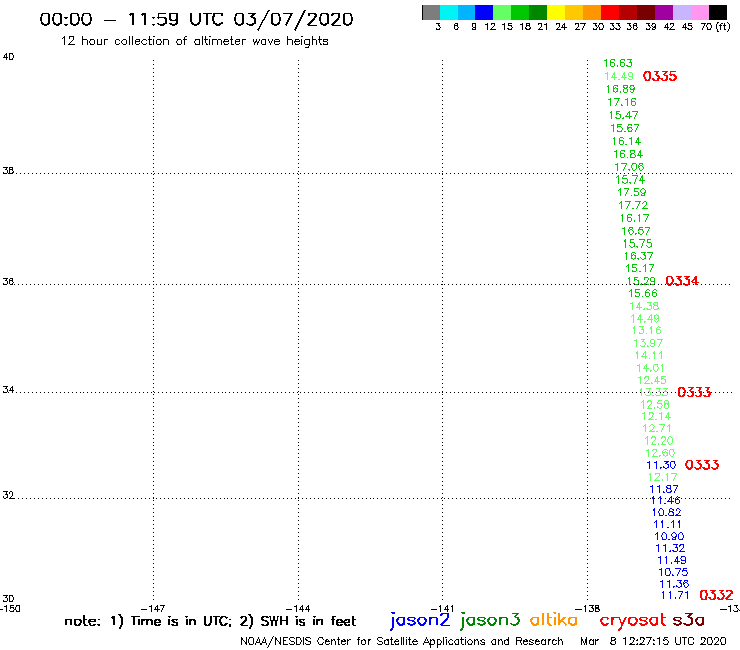Select the altika legend label
The width and height of the screenshot is (740, 650).
[x=554, y=620]
